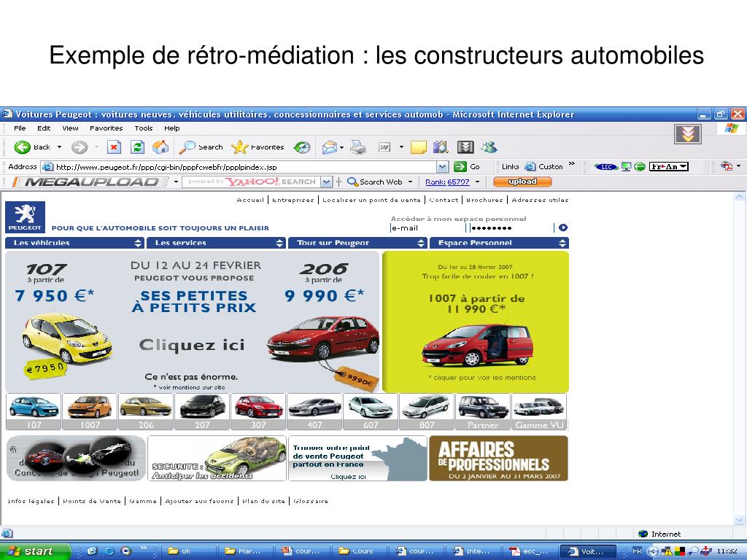747x560 pixels.
Task: Click the page scrollbar down arrow
Action: click(740, 519)
